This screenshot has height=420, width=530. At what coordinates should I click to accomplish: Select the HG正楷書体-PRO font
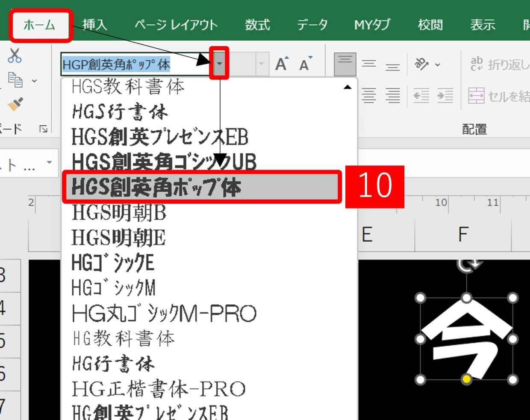[x=209, y=389]
